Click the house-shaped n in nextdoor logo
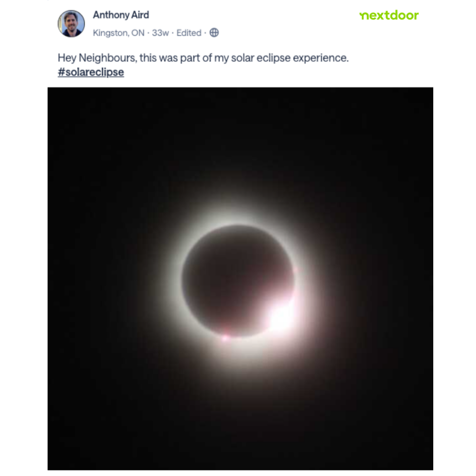 pyautogui.click(x=364, y=16)
